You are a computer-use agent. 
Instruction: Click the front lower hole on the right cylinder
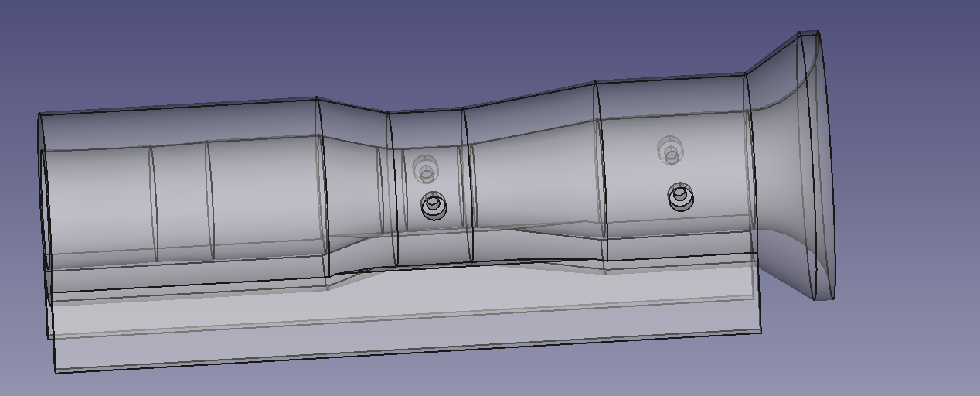tap(680, 196)
